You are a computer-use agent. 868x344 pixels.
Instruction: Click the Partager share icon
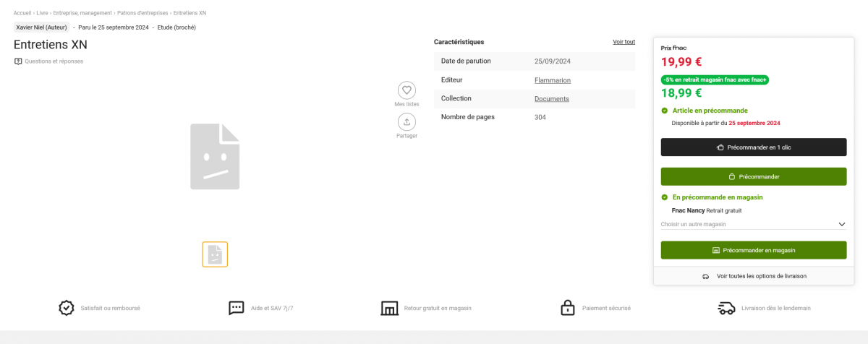(x=407, y=122)
